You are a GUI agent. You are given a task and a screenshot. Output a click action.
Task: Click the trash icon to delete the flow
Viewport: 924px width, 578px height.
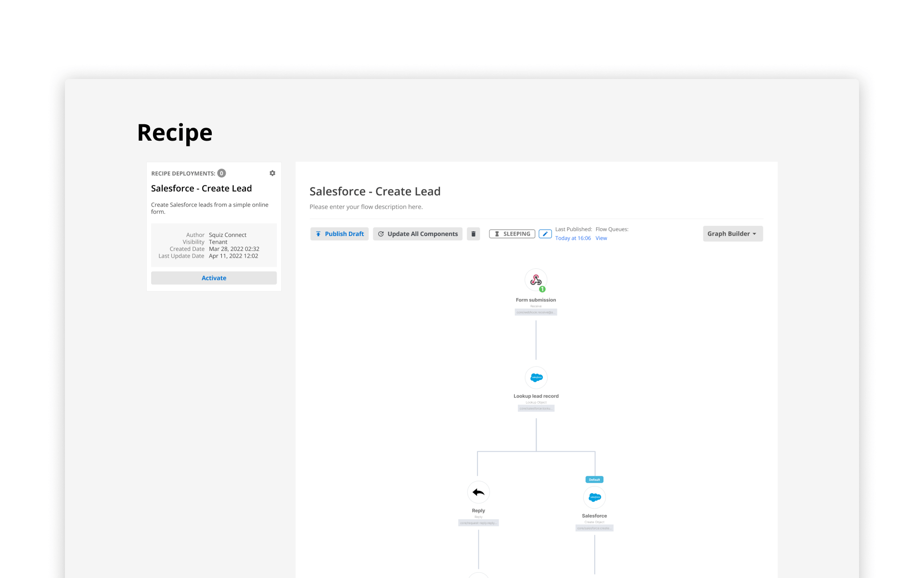point(474,234)
